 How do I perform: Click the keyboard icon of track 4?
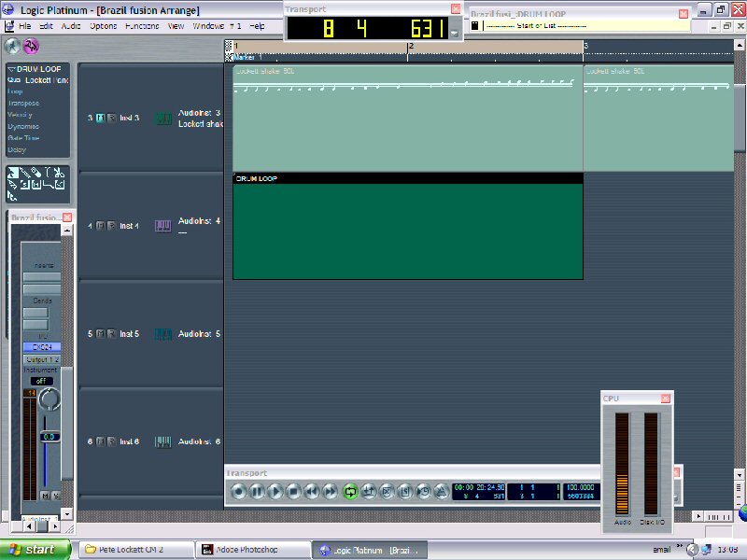162,226
